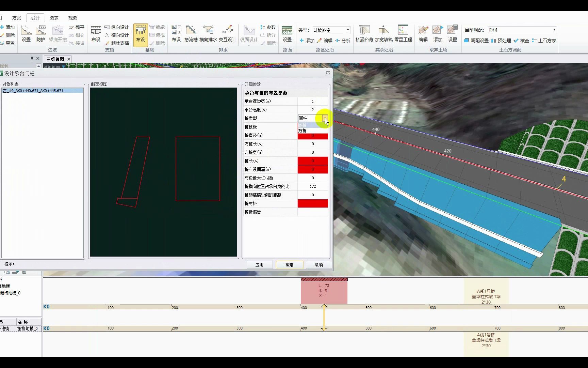Click the 应用 button in the dialog
This screenshot has width=588, height=368.
(260, 265)
